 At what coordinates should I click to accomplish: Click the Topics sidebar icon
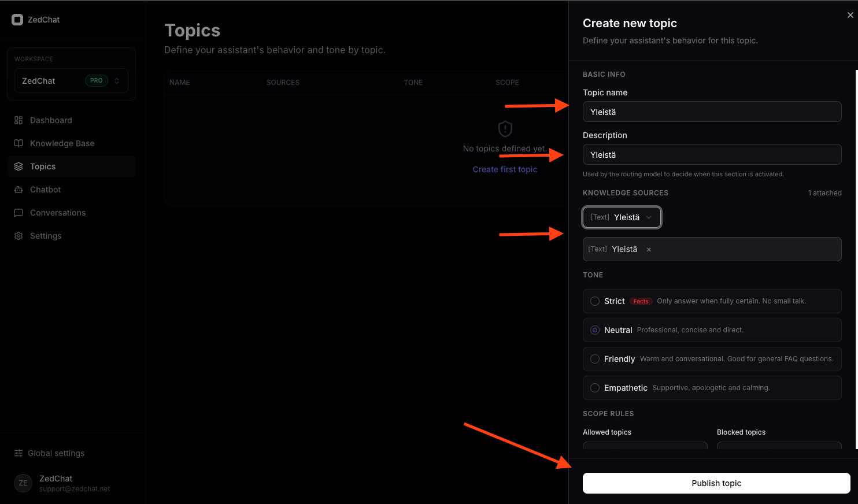(19, 166)
